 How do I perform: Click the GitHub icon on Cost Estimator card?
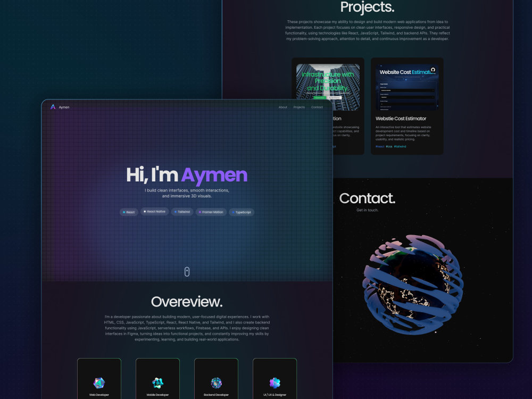(x=433, y=70)
